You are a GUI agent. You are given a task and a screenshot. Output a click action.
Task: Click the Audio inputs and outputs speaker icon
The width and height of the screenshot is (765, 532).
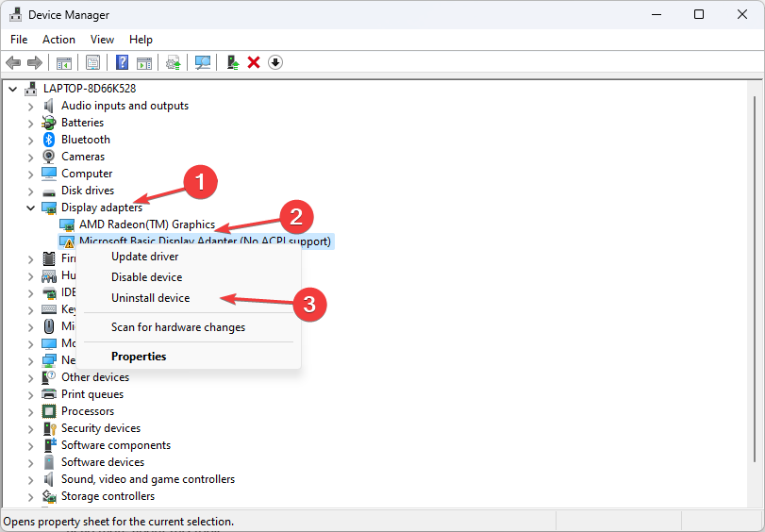coord(49,106)
